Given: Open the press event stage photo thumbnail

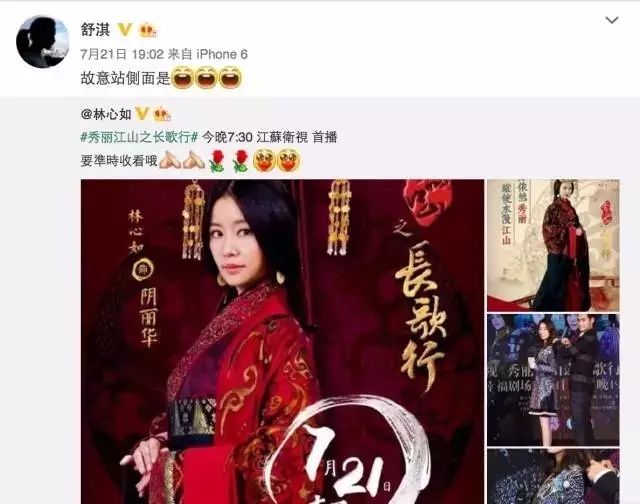Looking at the screenshot, I should pos(553,380).
